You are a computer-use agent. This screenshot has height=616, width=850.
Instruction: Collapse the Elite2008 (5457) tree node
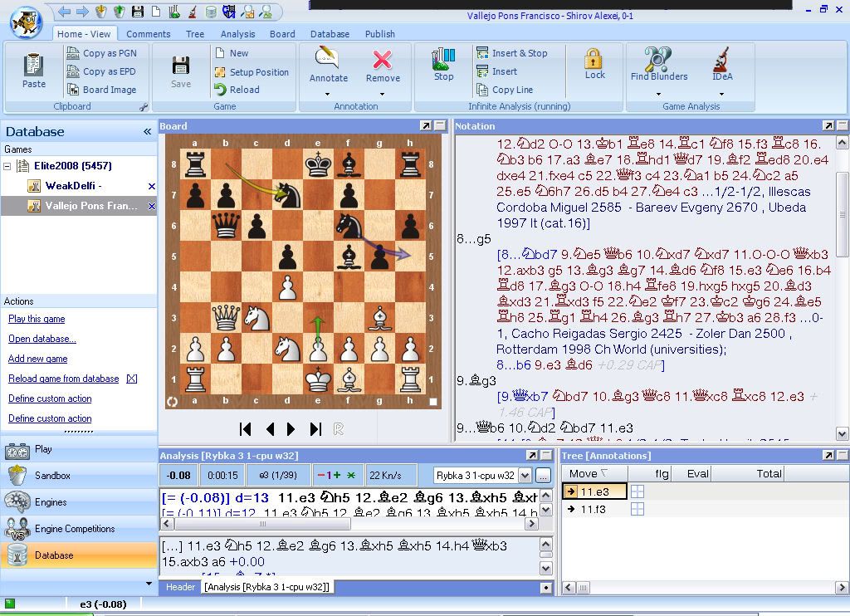[x=7, y=166]
